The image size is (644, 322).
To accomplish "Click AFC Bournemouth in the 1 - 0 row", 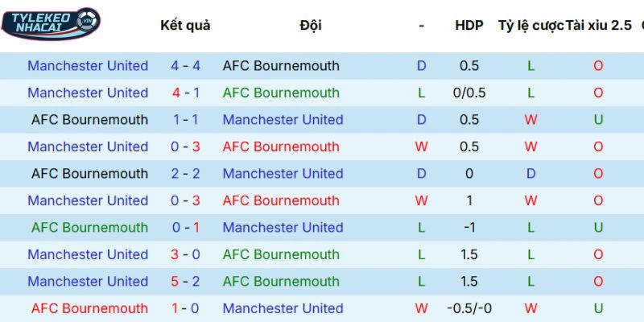I will pyautogui.click(x=89, y=308).
